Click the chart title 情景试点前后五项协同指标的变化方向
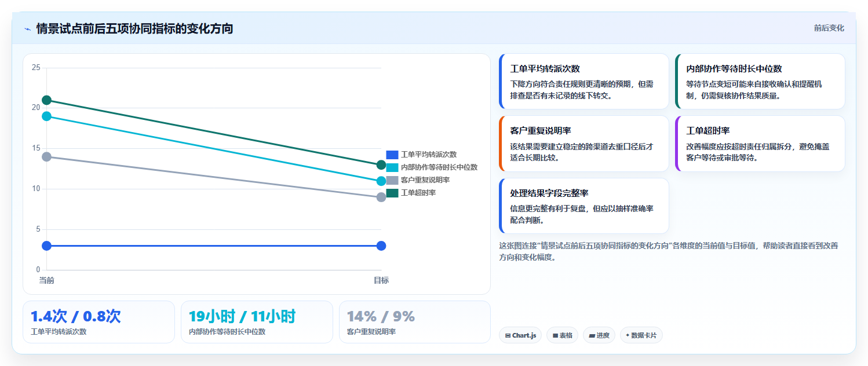The image size is (868, 366). pos(134,28)
